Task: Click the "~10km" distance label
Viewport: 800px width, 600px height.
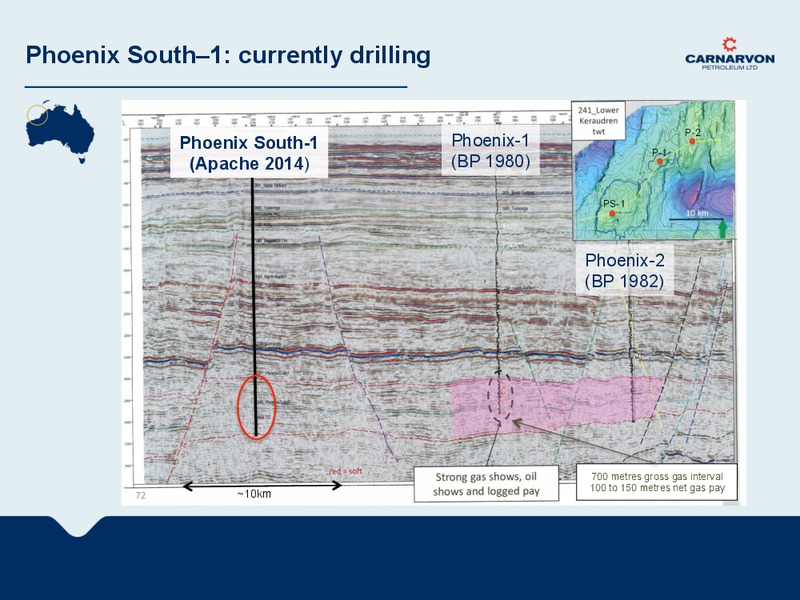Action: coord(254,494)
